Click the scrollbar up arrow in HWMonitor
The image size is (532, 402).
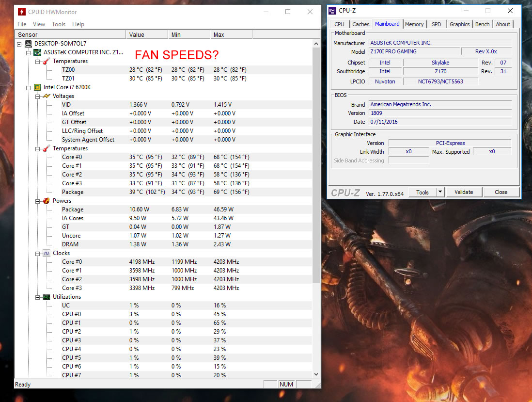(x=316, y=44)
